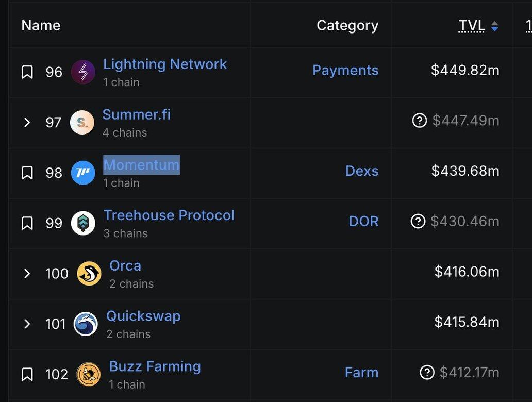
Task: Click the question mark beside Treehouse TVL
Action: pos(418,222)
